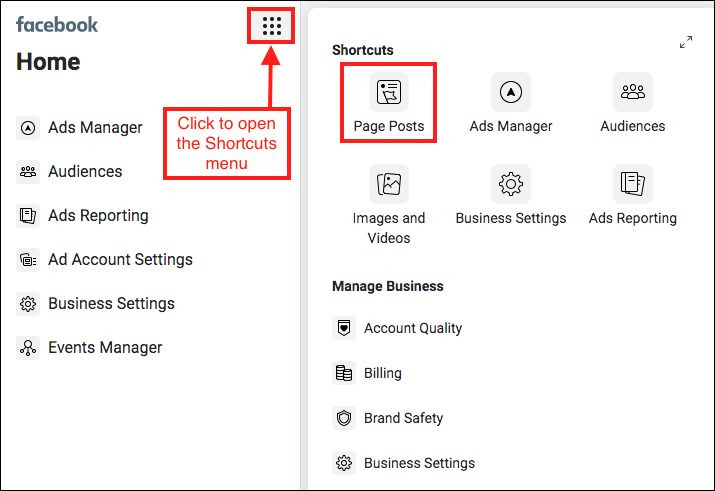
Task: Click the Audiences icon in left sidebar
Action: 28,171
